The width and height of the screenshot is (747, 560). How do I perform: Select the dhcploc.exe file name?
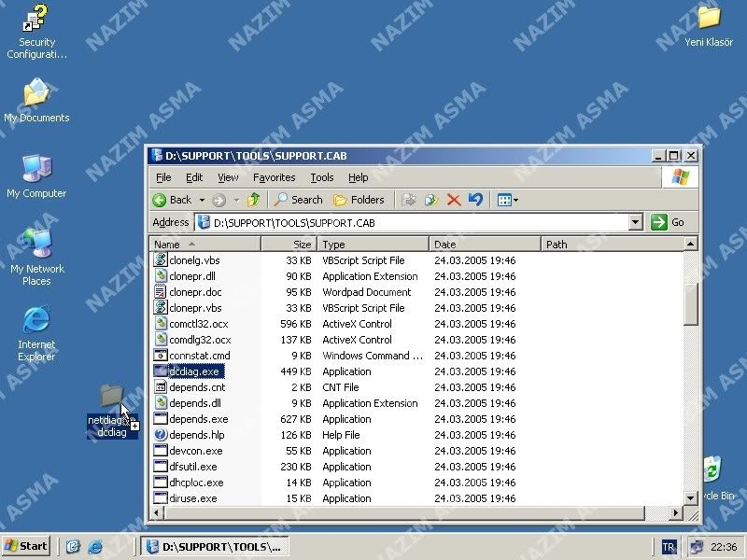pyautogui.click(x=196, y=483)
